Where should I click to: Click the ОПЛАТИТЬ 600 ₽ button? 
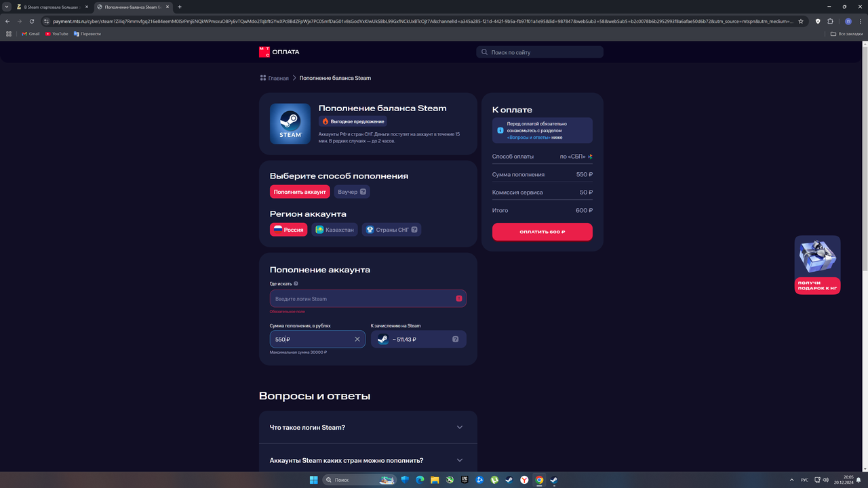click(542, 232)
